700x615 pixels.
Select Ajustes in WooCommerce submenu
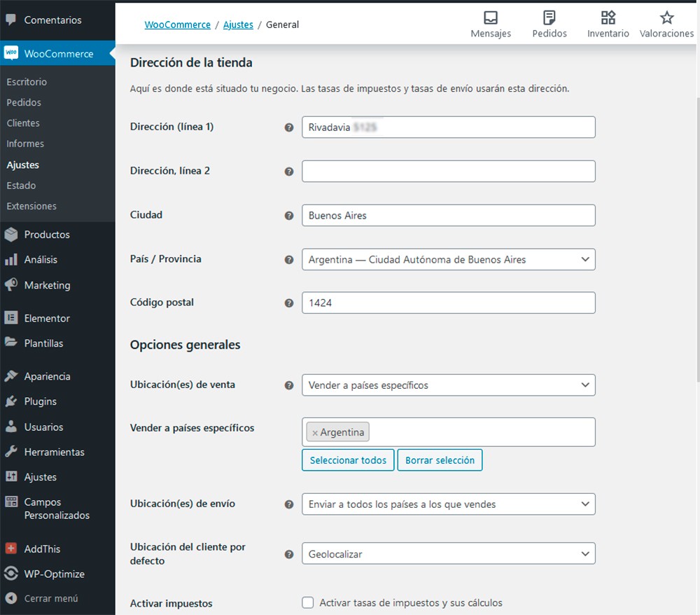(23, 165)
